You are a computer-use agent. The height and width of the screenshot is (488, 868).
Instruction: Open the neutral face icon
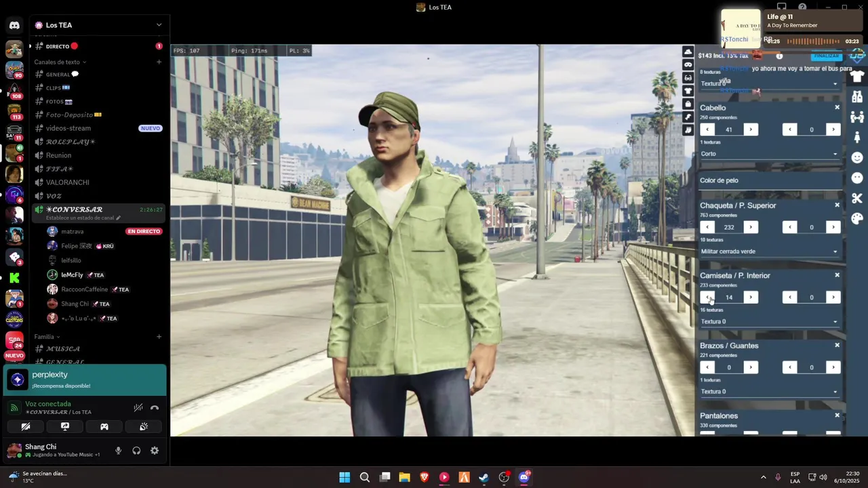click(x=857, y=178)
